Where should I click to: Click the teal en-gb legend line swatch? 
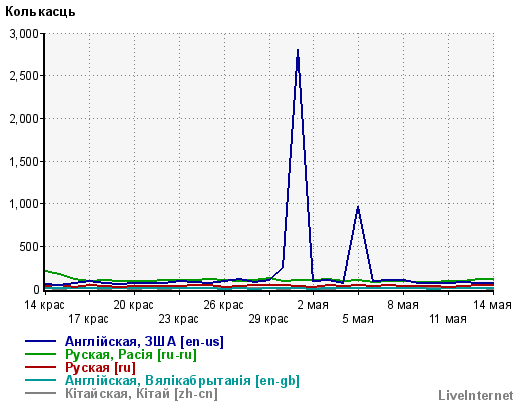[40, 380]
